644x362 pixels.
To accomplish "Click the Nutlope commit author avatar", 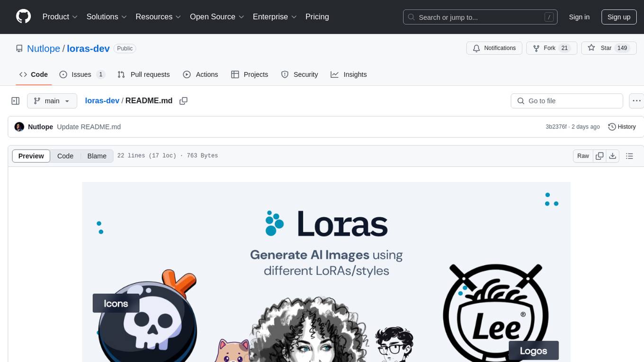I will (19, 127).
